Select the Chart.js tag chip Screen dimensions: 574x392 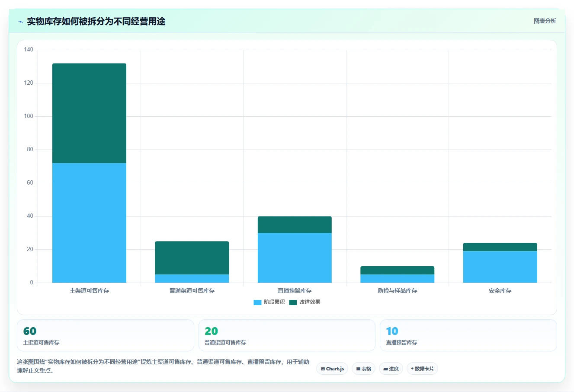click(332, 369)
